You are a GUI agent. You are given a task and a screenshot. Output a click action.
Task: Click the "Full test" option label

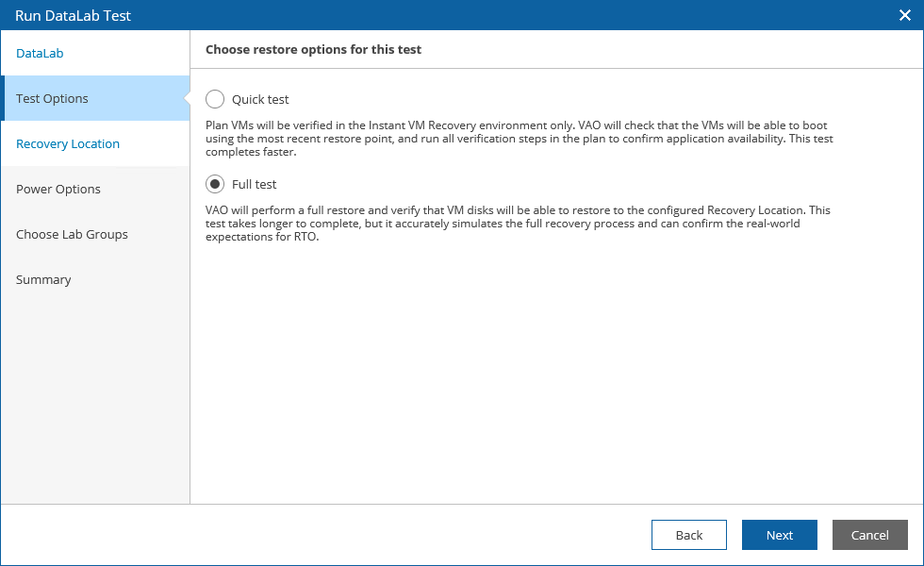[255, 184]
